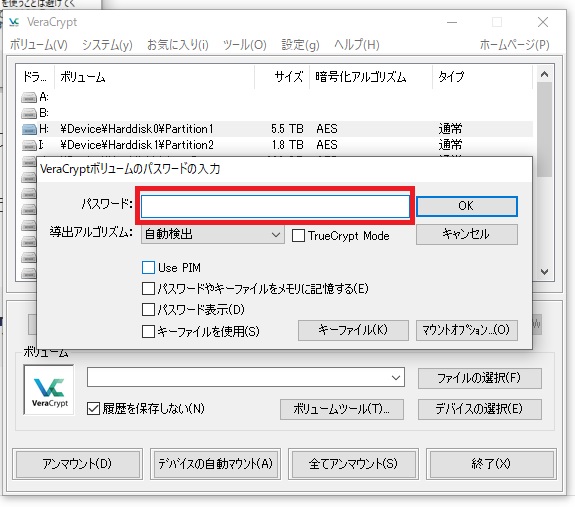Open the お気に入り(i) menu
Viewport: 575px width, 507px height.
coord(177,45)
